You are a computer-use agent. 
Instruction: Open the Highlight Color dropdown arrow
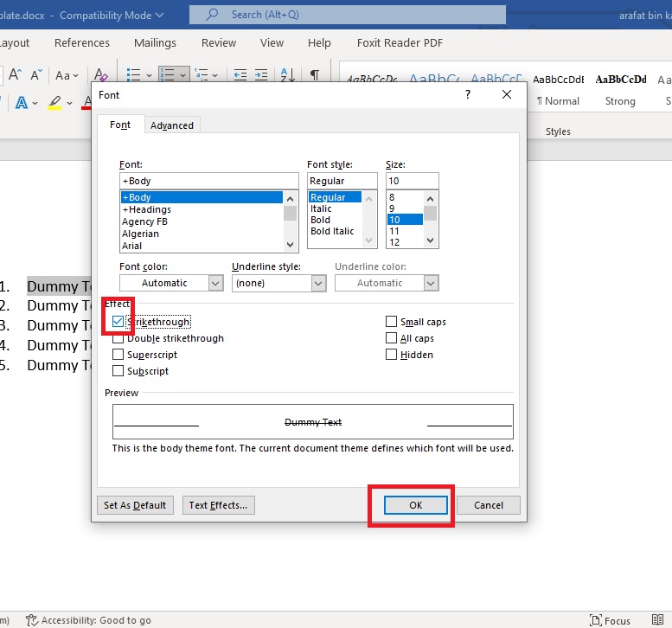tap(69, 103)
